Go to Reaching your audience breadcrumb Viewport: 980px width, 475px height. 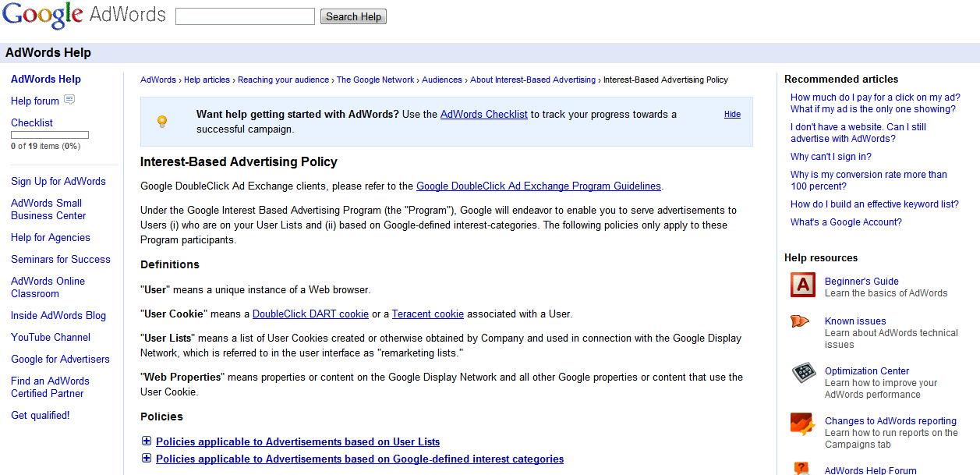283,80
